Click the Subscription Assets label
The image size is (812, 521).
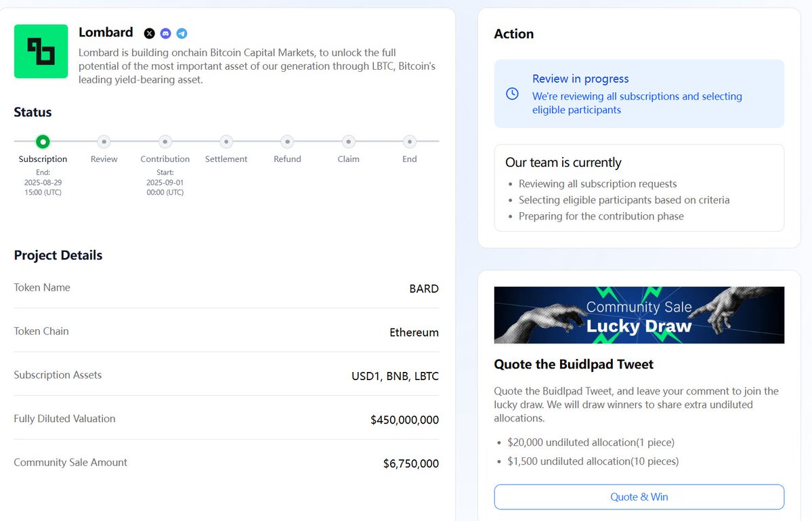pyautogui.click(x=58, y=375)
